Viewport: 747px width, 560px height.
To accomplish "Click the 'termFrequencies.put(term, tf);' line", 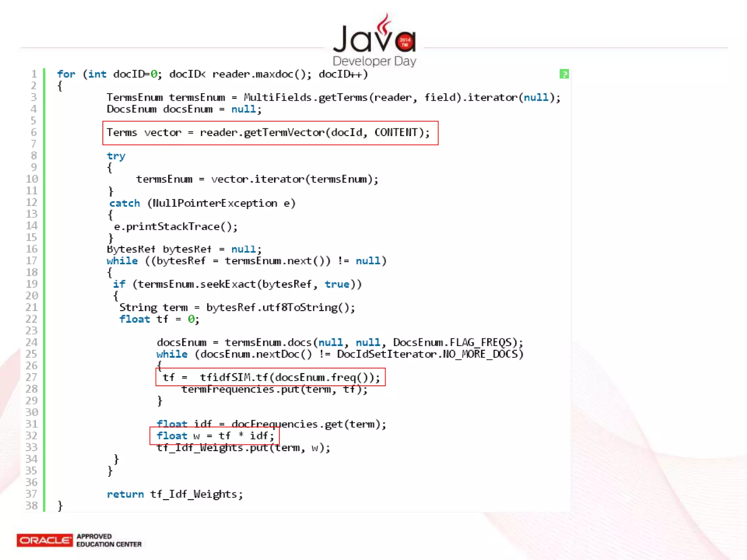I will tap(274, 389).
